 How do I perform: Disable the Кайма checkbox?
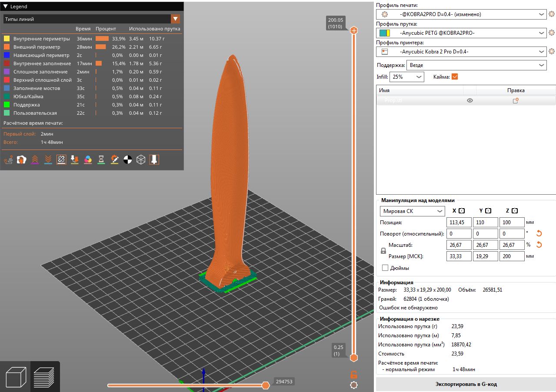(455, 77)
